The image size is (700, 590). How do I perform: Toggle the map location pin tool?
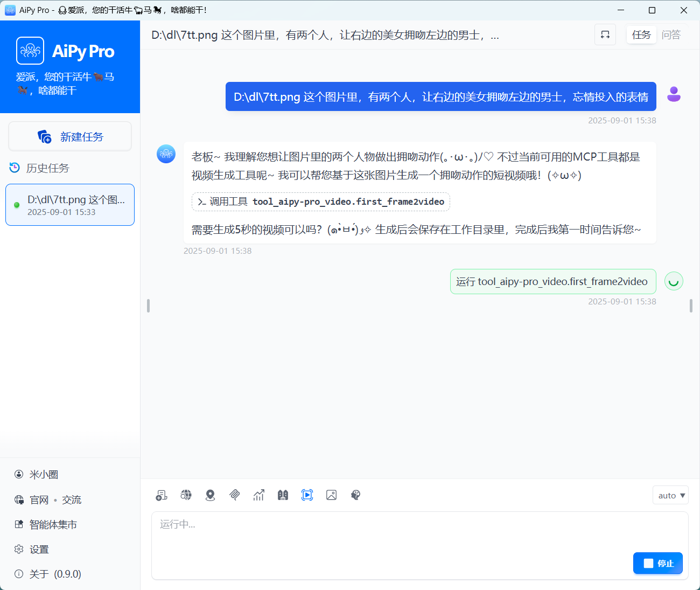(x=210, y=495)
